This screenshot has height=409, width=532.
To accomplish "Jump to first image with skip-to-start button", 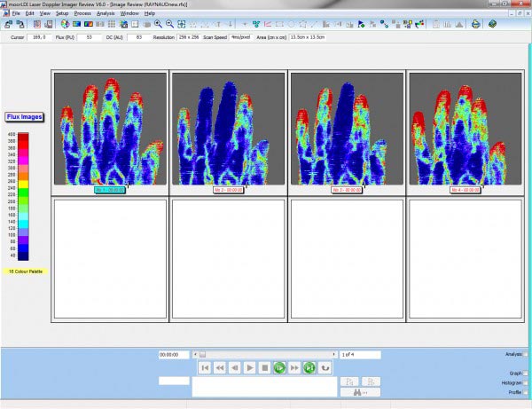I will [205, 366].
